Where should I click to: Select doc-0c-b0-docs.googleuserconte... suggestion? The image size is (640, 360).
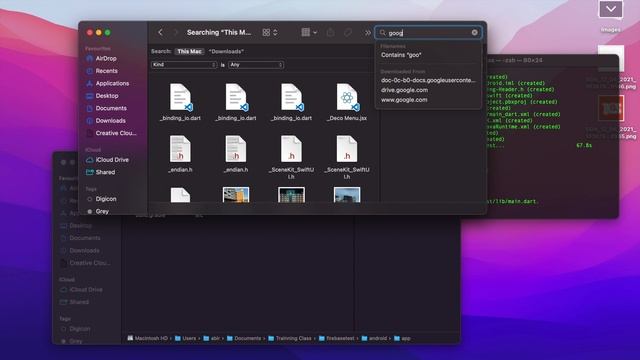point(428,80)
